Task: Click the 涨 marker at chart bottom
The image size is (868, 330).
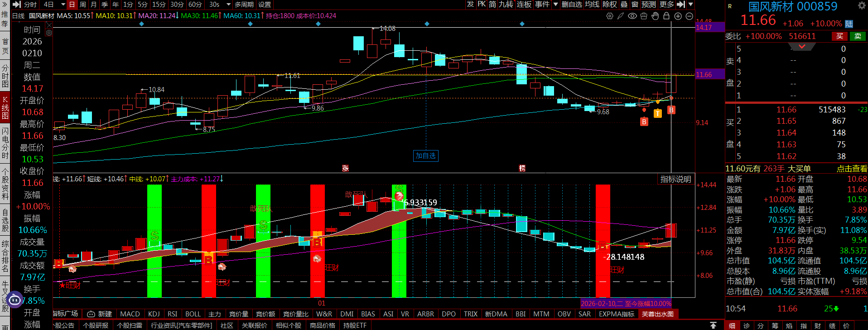Action: point(345,168)
